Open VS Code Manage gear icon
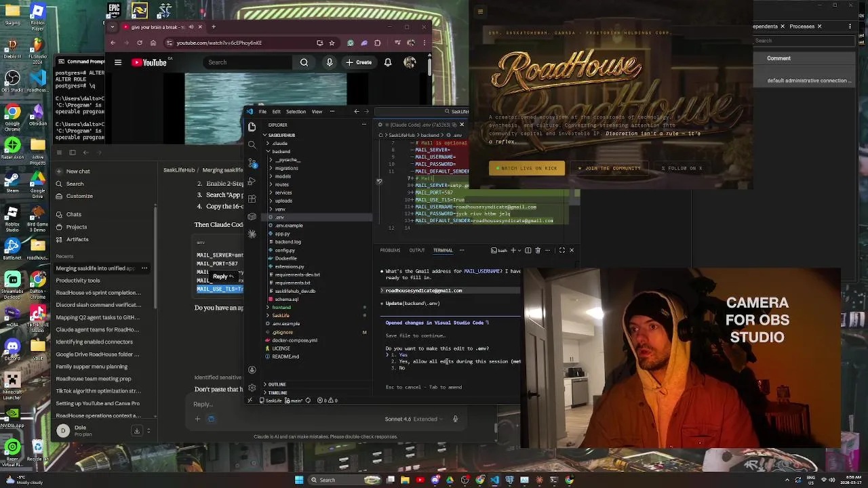This screenshot has height=488, width=868. 252,388
